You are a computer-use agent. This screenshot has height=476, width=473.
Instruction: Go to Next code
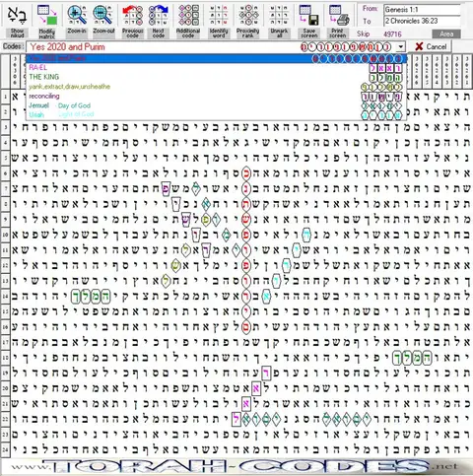[159, 21]
